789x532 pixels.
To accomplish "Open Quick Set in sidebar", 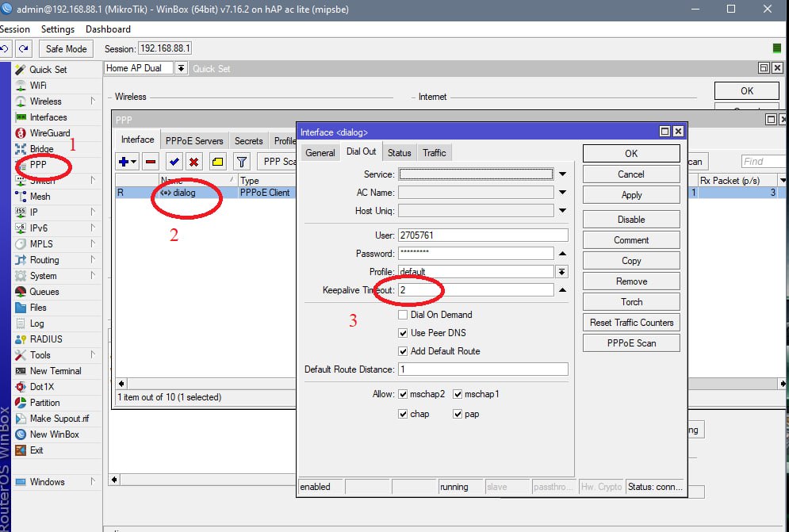I will (x=48, y=70).
